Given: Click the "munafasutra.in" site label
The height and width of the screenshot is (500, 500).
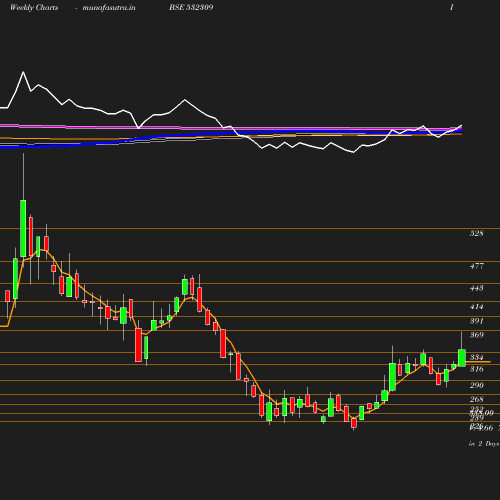Looking at the screenshot, I should pyautogui.click(x=109, y=8).
